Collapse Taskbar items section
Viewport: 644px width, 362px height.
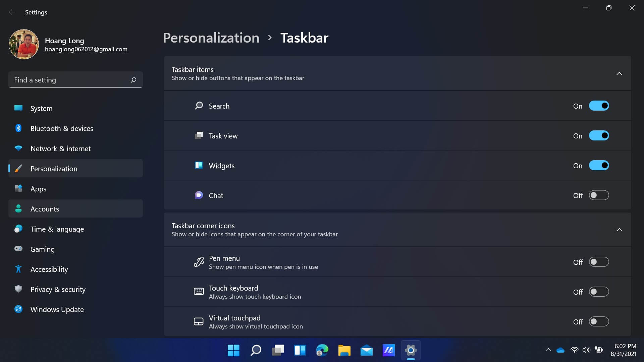pyautogui.click(x=619, y=73)
